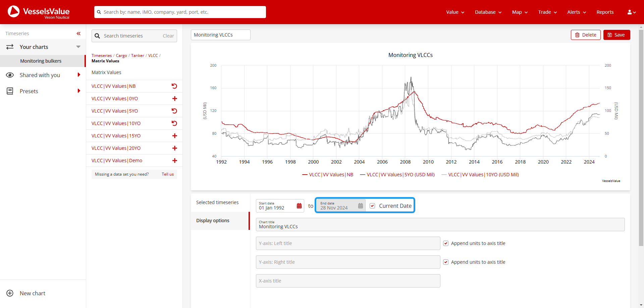
Task: Switch to Selected timeseries tab
Action: 217,202
